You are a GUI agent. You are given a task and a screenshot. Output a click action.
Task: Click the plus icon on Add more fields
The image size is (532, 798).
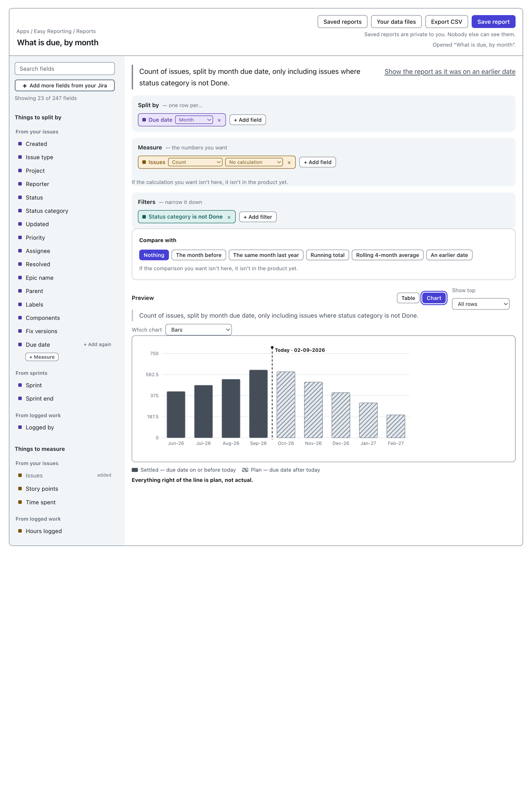point(25,86)
